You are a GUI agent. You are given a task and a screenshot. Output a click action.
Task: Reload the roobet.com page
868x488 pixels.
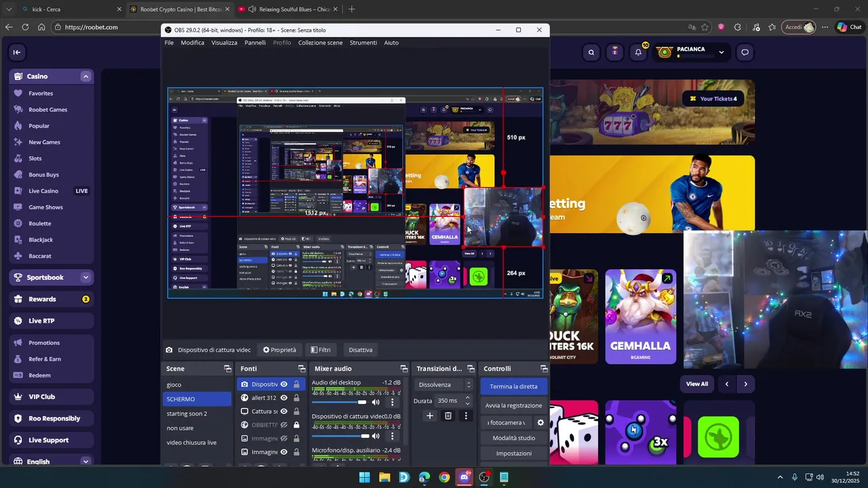tap(25, 27)
